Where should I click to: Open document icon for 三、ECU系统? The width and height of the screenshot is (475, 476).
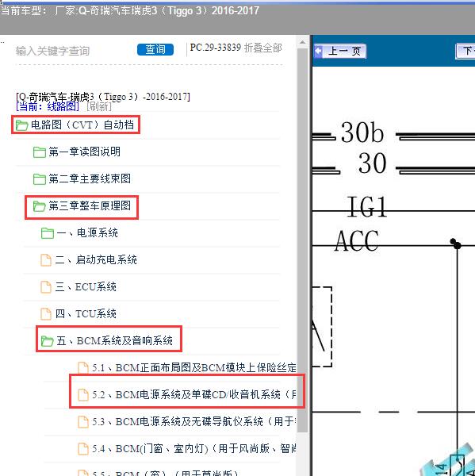pyautogui.click(x=46, y=287)
